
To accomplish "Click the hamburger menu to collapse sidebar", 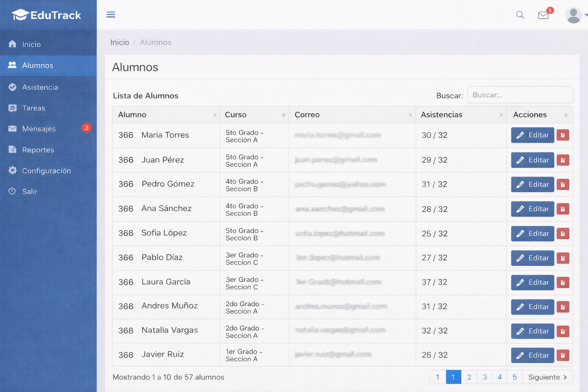I will point(111,15).
